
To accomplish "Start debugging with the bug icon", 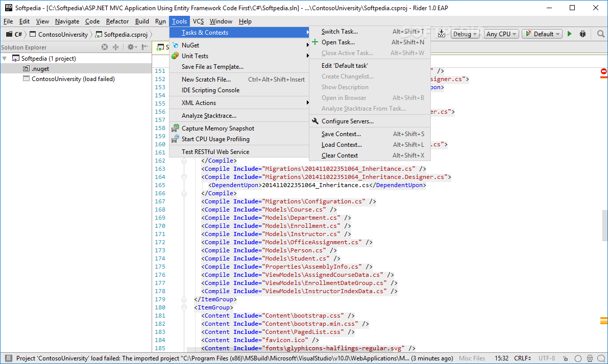I will (582, 34).
